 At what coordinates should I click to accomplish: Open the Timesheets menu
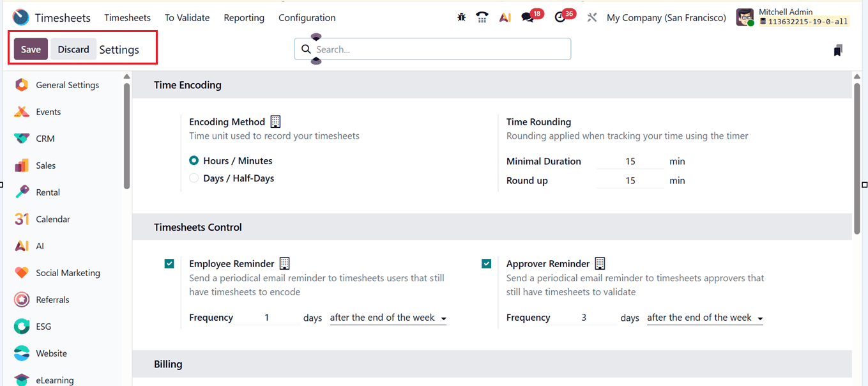point(127,18)
